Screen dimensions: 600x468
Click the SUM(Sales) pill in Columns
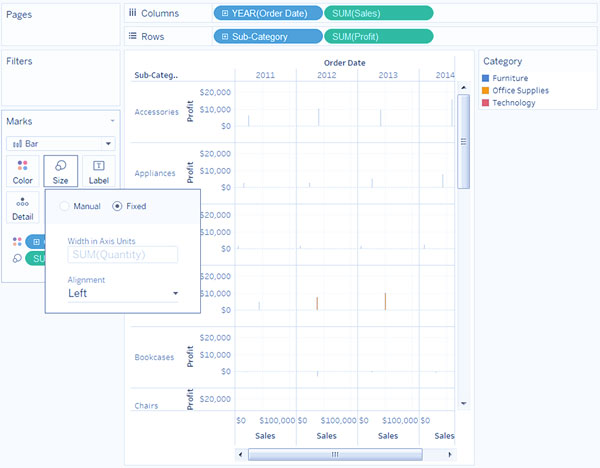click(379, 13)
